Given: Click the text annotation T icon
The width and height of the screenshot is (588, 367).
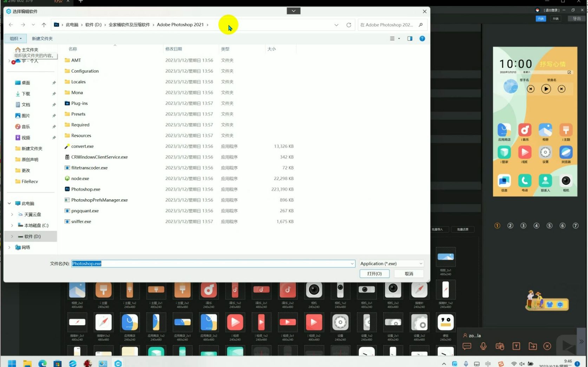Looking at the screenshot, I should click(516, 346).
